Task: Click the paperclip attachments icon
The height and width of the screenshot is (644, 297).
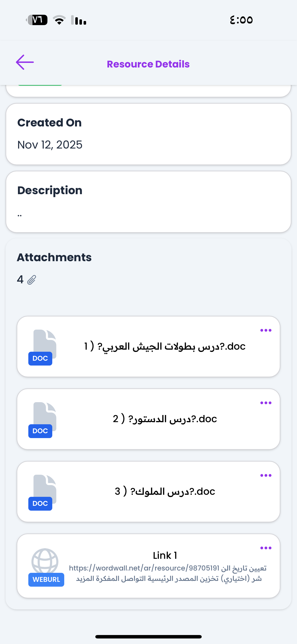Action: coord(32,280)
